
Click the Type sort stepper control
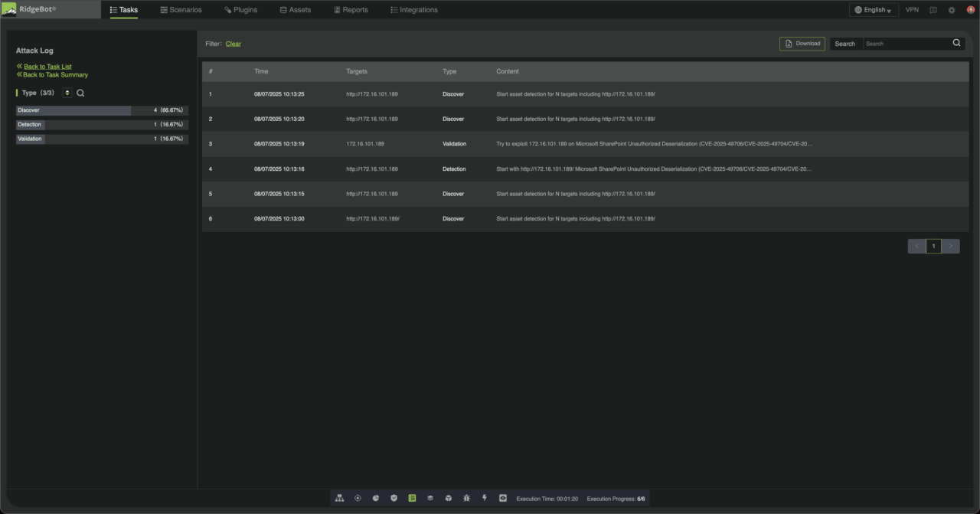pos(67,92)
